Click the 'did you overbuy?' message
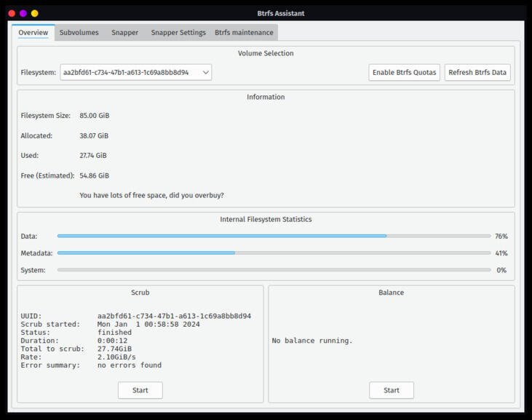The image size is (532, 420). pyautogui.click(x=151, y=195)
